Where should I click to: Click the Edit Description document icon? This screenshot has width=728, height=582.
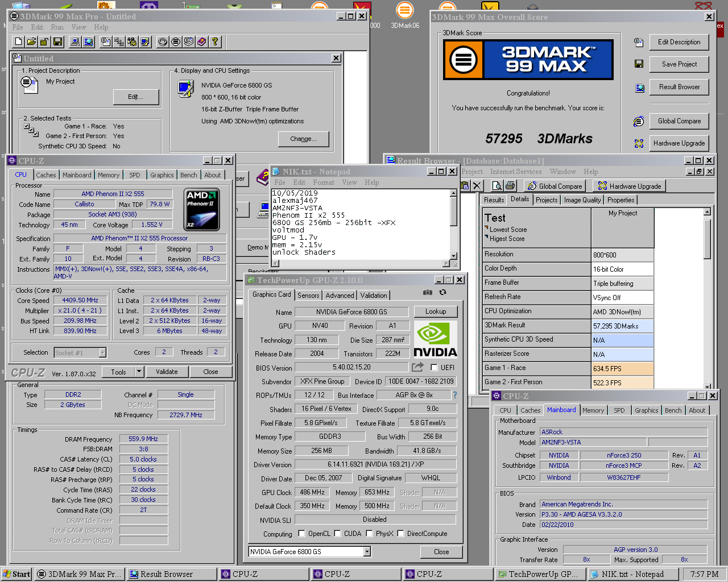pyautogui.click(x=639, y=42)
